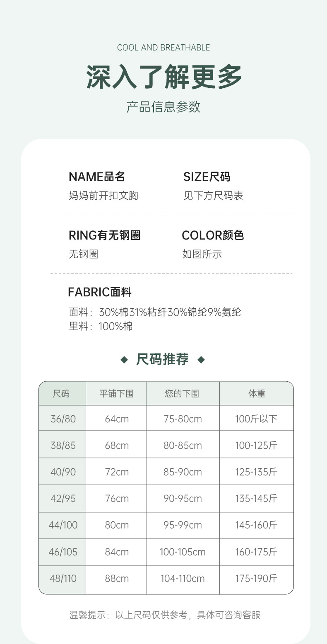327x644 pixels.
Task: Select the 36/80 size row
Action: pyautogui.click(x=63, y=419)
